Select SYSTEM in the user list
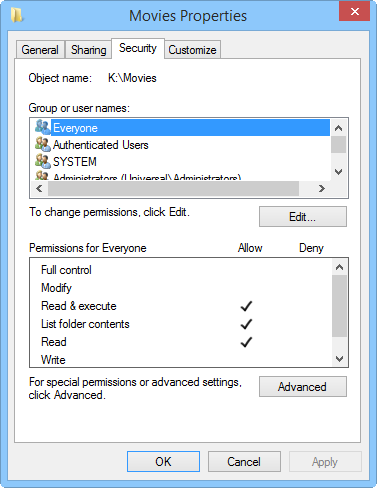 pos(75,162)
